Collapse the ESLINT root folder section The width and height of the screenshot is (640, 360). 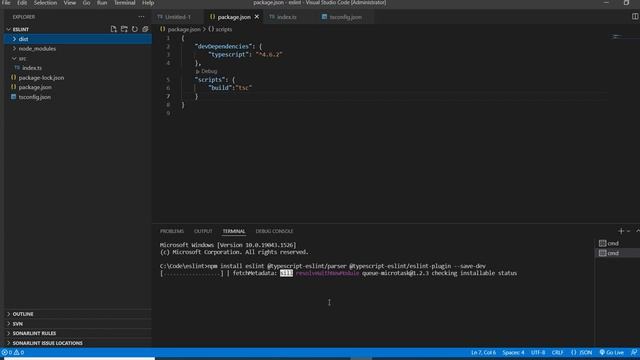[20, 29]
